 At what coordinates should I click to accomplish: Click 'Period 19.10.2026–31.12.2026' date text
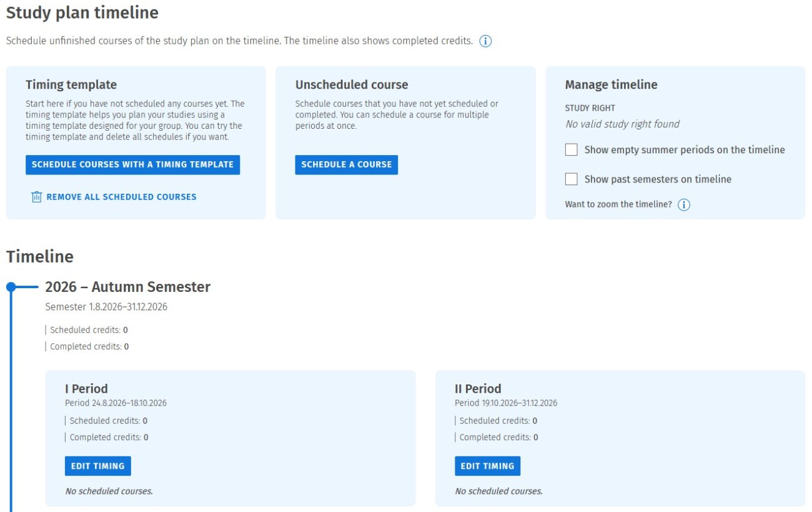[506, 403]
